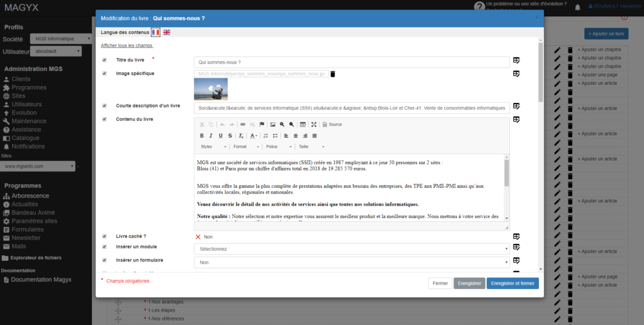Toggle the Insérer un formulaire checkbox
Screen dimensions: 644x325
(x=104, y=260)
